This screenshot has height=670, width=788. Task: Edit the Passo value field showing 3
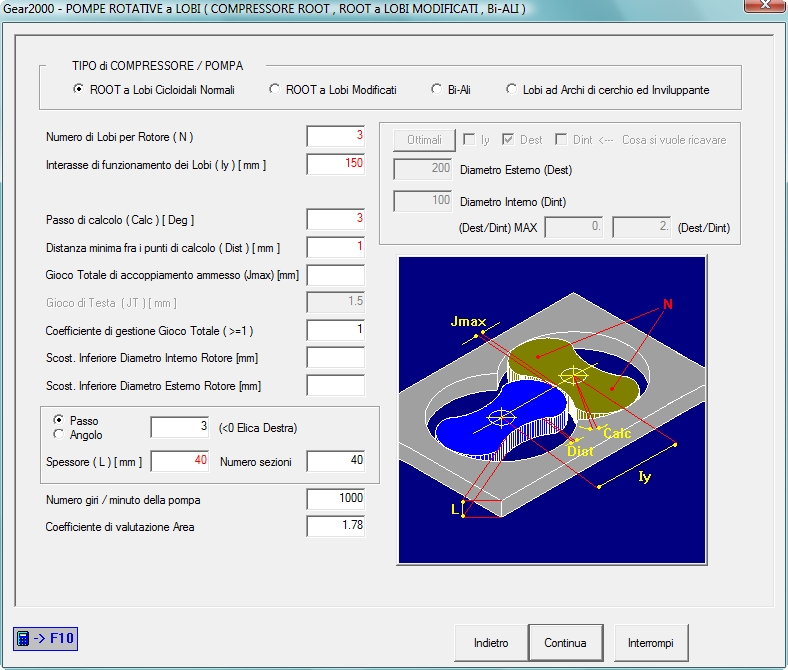point(180,427)
